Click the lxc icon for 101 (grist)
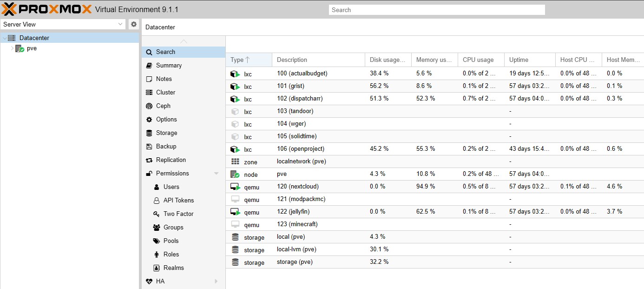Viewport: 644px width, 289px height. 235,86
